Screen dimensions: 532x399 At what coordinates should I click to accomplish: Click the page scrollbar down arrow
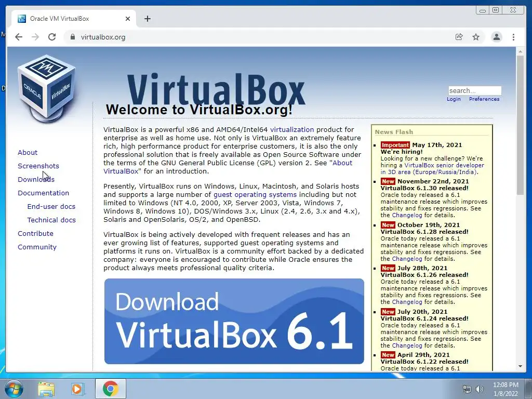(x=520, y=366)
